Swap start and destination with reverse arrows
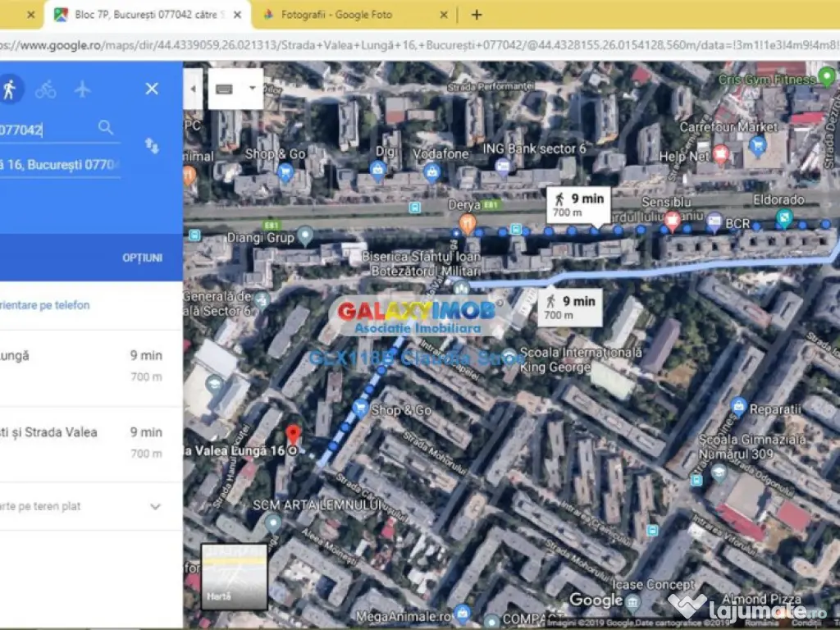Image resolution: width=840 pixels, height=630 pixels. pos(151,146)
